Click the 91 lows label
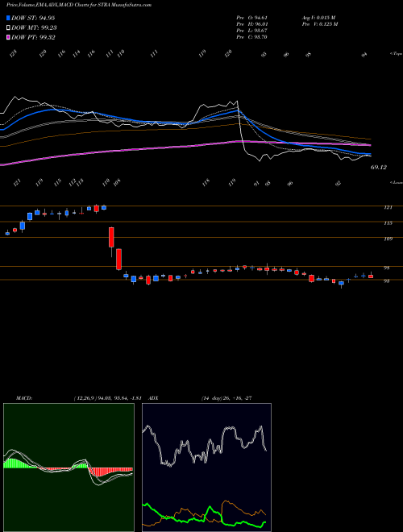 [257, 183]
